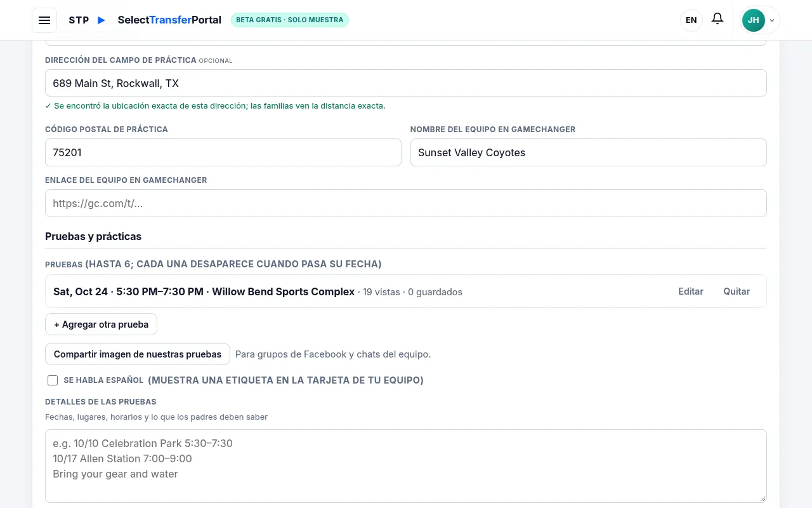Click Compartir imagen de nuestras pruebas
The image size is (812, 508).
138,354
